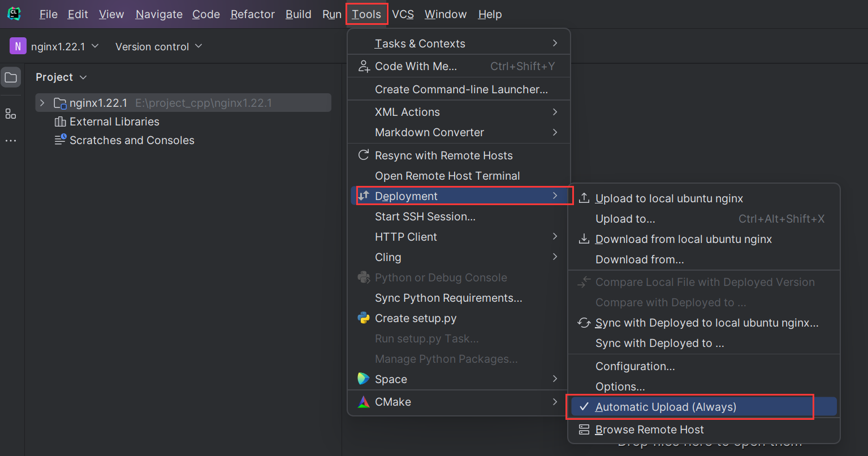Screen dimensions: 868x456
Task: Open deployment Configuration...
Action: coord(703,366)
